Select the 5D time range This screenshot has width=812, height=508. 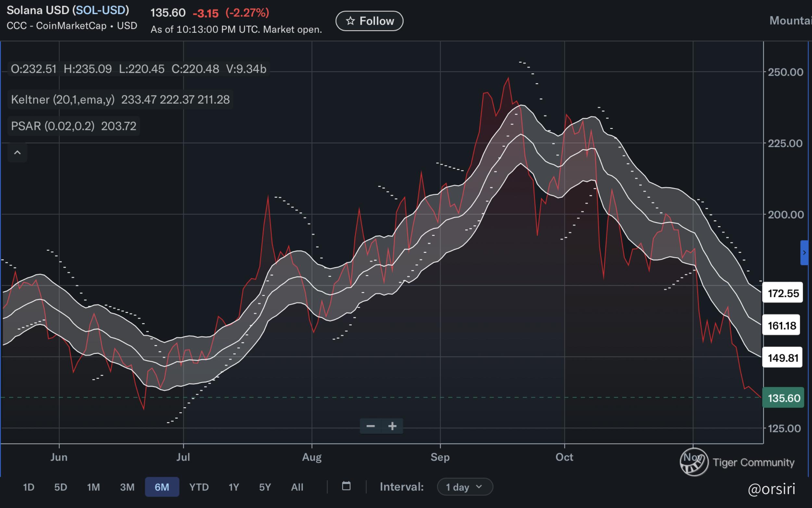coord(61,487)
